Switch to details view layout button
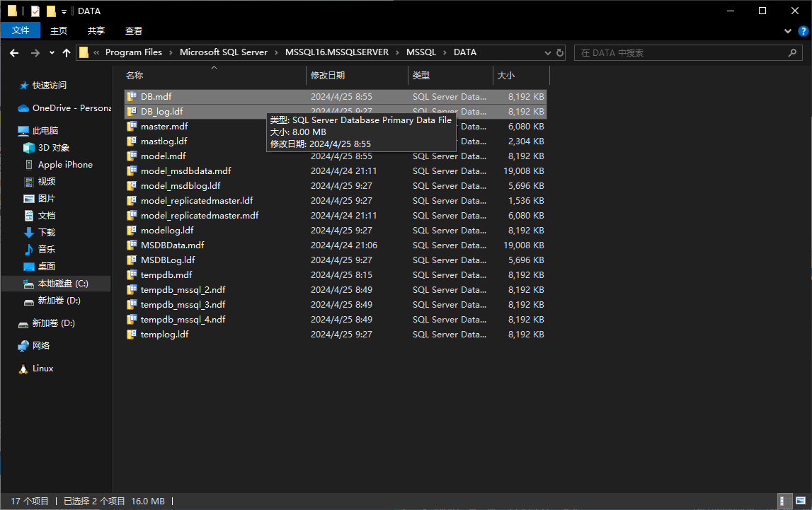The width and height of the screenshot is (812, 510). point(784,501)
